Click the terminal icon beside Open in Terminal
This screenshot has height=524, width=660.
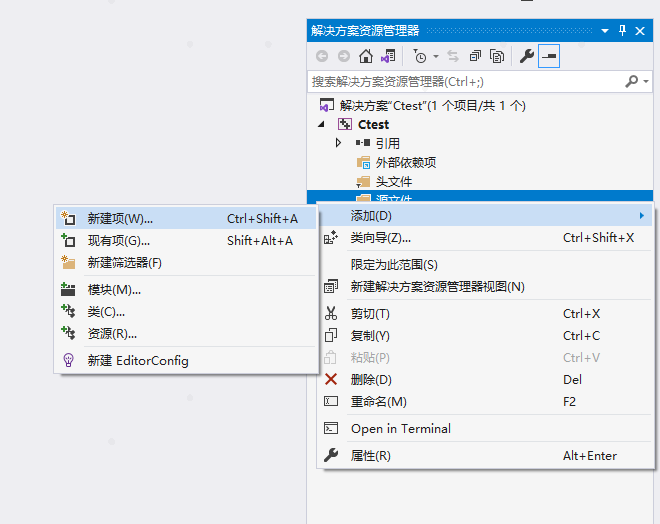[331, 428]
